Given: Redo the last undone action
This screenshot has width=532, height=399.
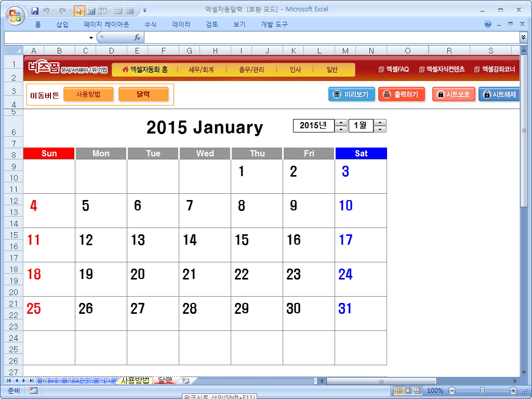Looking at the screenshot, I should coord(62,11).
